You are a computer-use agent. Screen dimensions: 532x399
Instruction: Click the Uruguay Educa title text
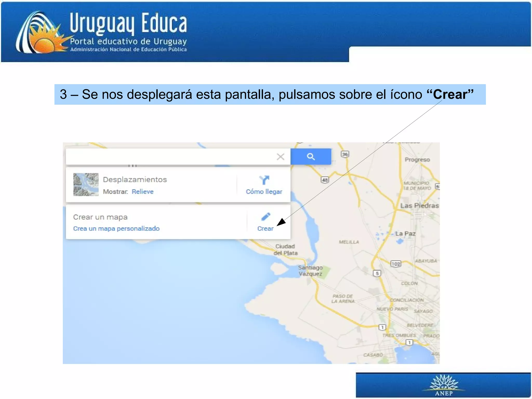128,23
